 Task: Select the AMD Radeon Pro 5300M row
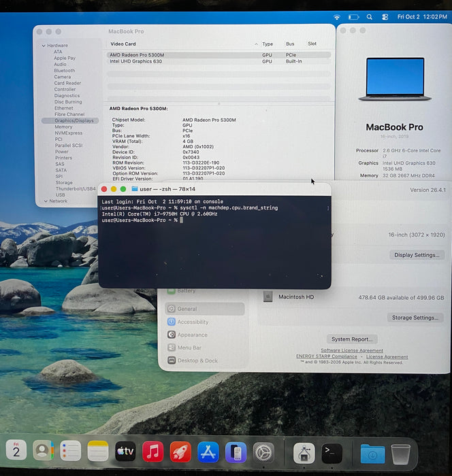coord(219,55)
